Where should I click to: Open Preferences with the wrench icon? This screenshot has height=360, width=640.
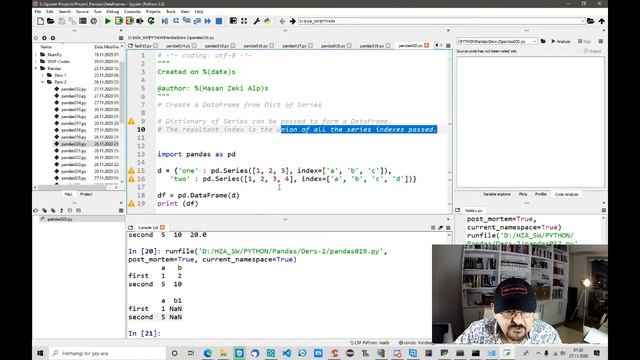point(257,21)
